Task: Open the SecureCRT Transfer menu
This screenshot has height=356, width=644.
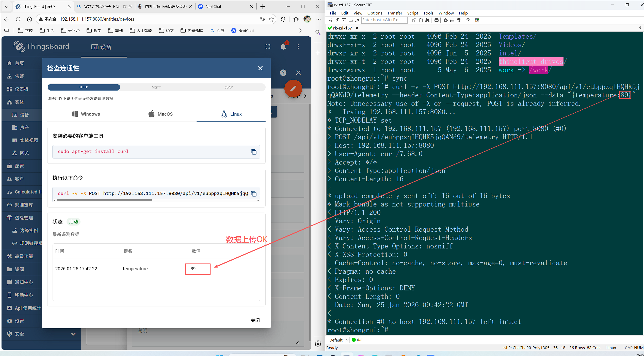Action: click(394, 13)
